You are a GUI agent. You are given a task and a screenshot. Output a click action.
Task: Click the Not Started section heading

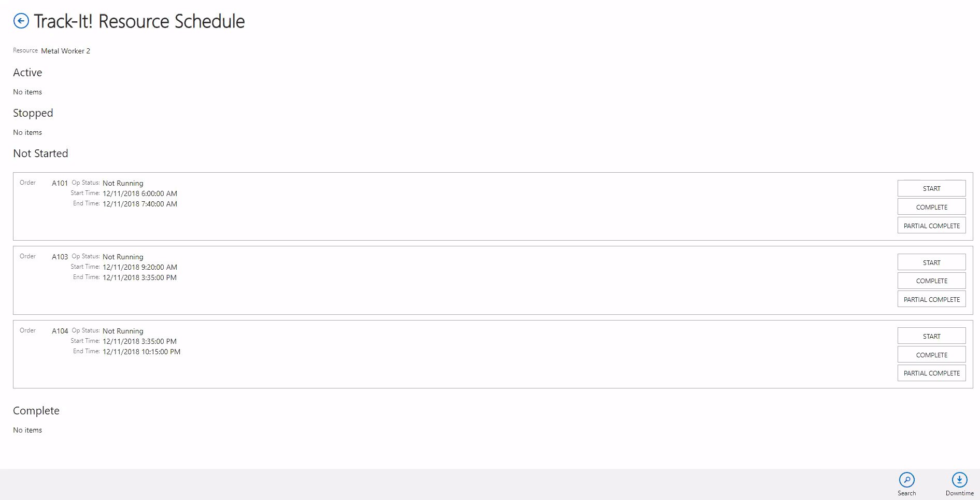tap(40, 154)
